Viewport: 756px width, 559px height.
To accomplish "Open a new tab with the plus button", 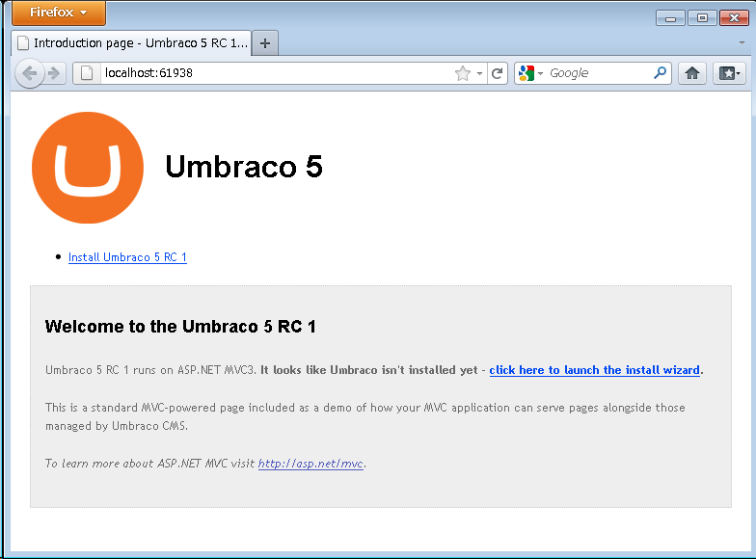I will tap(264, 43).
